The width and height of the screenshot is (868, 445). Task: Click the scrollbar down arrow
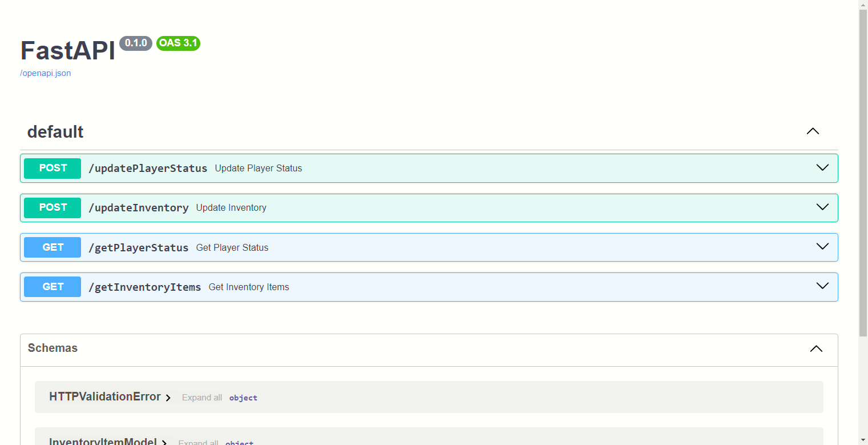tap(863, 440)
